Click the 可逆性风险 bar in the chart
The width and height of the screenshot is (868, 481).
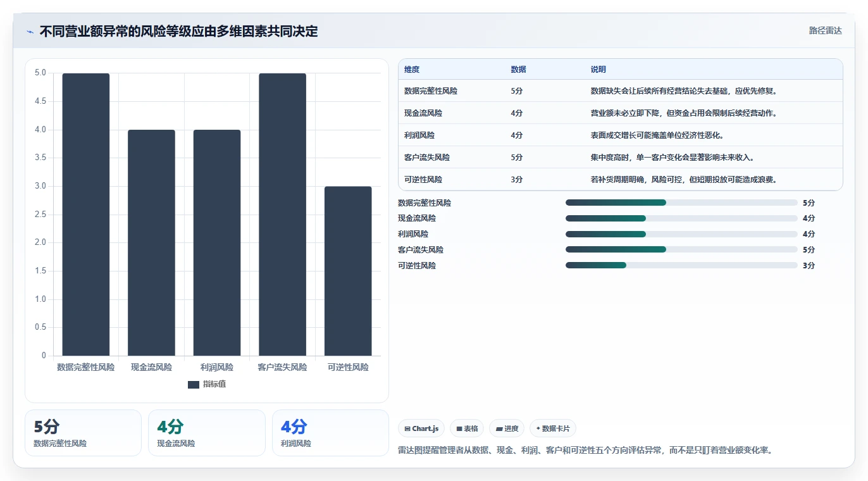pyautogui.click(x=348, y=271)
